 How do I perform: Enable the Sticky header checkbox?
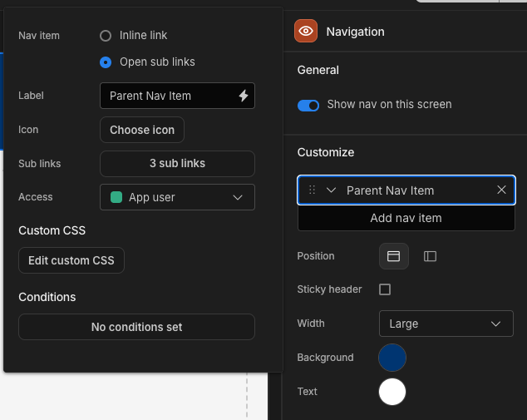click(385, 289)
